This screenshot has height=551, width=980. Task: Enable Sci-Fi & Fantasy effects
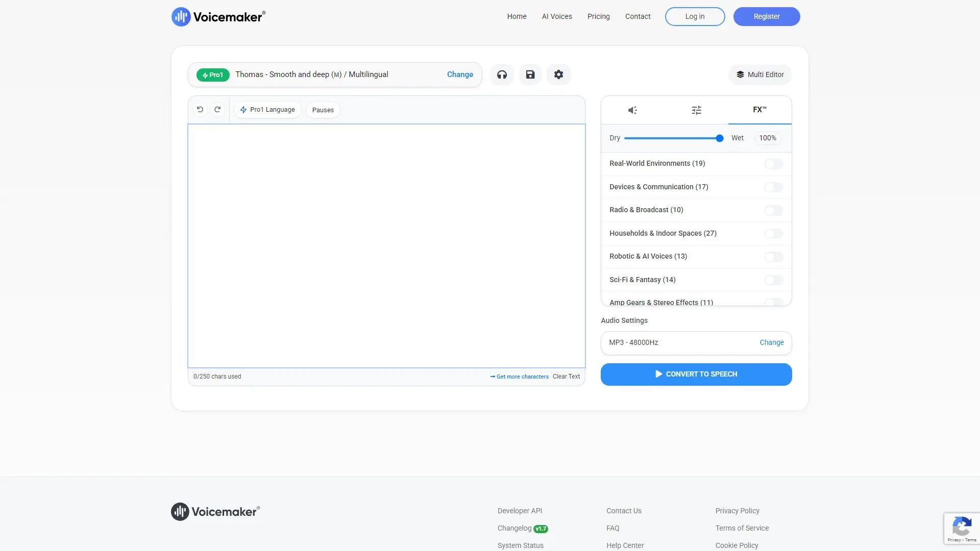[773, 280]
